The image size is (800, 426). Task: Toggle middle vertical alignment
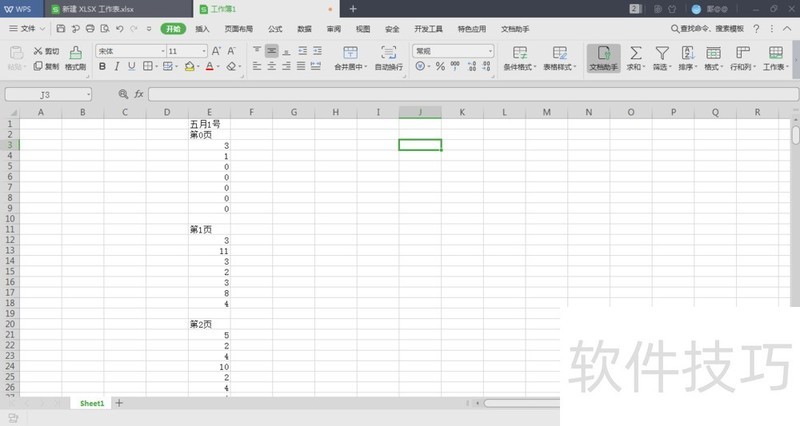pos(271,51)
